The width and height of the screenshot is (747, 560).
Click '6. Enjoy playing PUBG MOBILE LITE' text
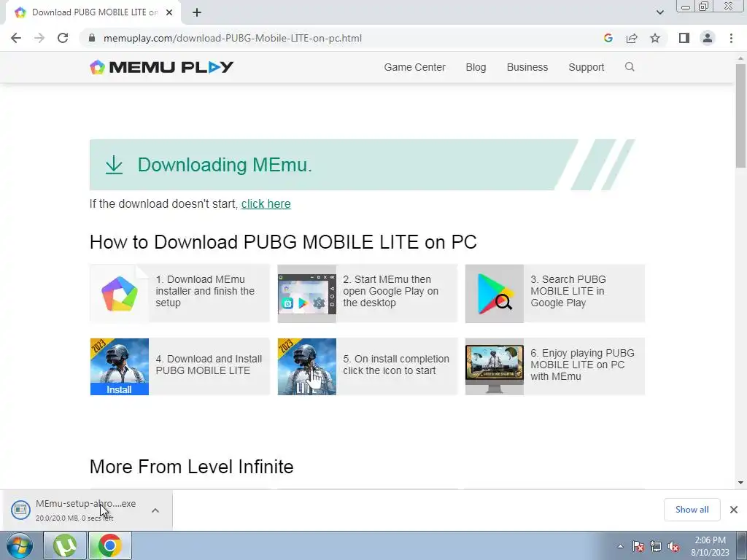click(x=582, y=365)
